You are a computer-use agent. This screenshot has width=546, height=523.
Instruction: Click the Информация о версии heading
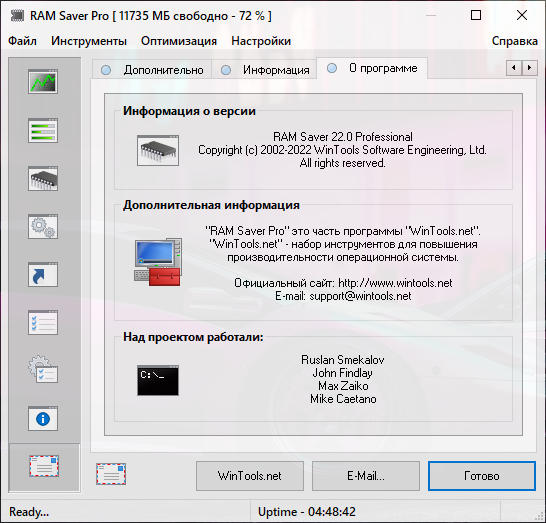(x=189, y=111)
